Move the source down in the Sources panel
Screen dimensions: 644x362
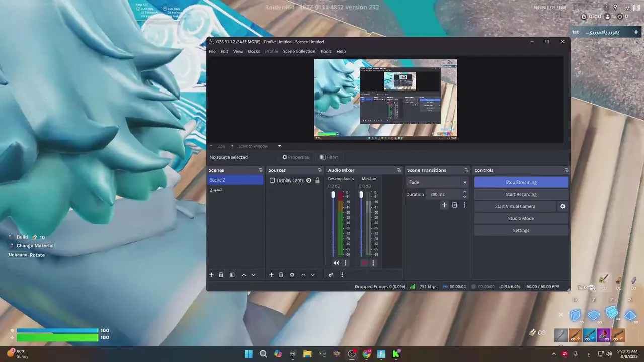tap(313, 275)
